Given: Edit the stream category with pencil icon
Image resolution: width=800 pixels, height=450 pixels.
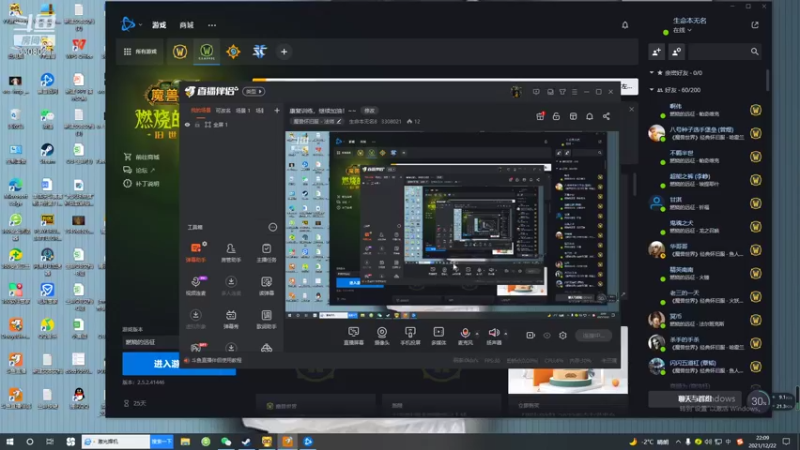Looking at the screenshot, I should (x=339, y=121).
